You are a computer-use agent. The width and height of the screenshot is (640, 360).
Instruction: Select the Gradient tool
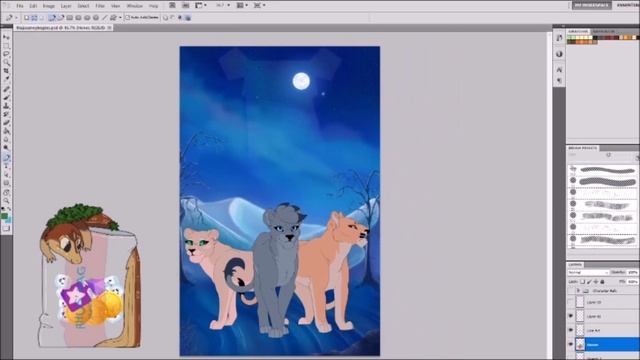(6, 131)
